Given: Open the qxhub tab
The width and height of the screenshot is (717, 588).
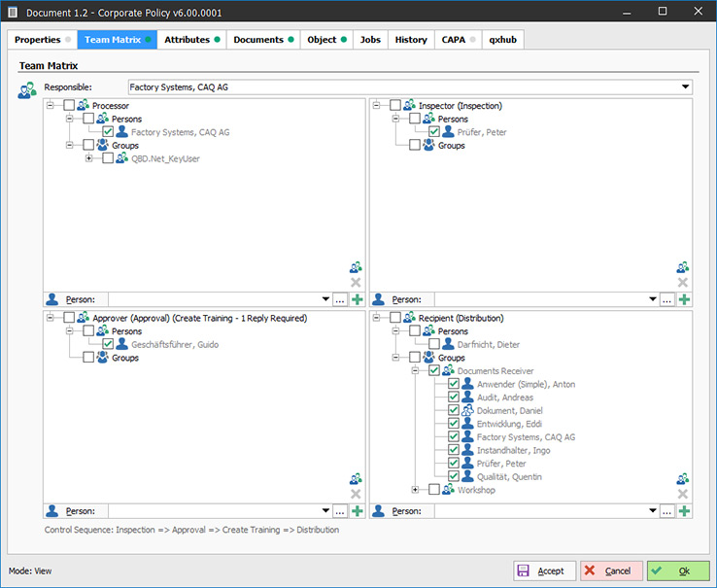Looking at the screenshot, I should tap(503, 40).
